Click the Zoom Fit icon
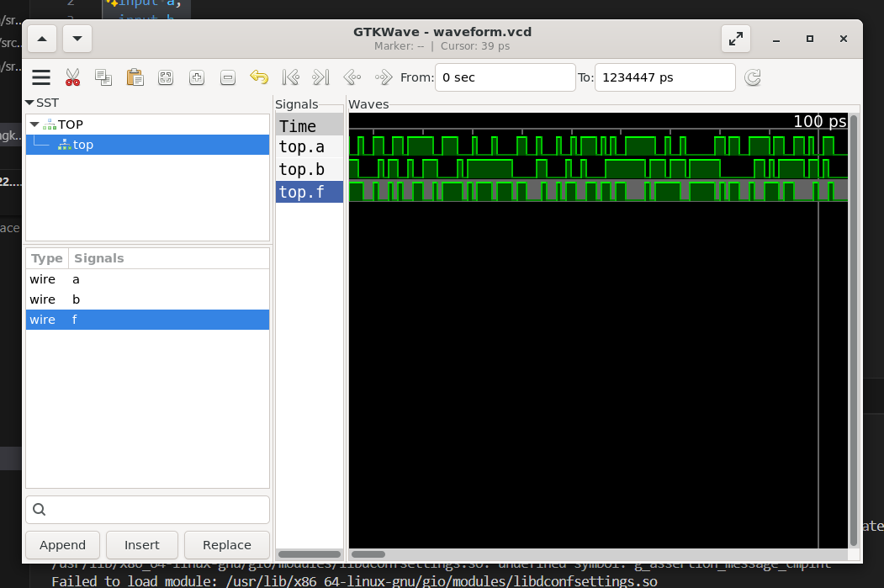884x588 pixels. click(x=166, y=77)
